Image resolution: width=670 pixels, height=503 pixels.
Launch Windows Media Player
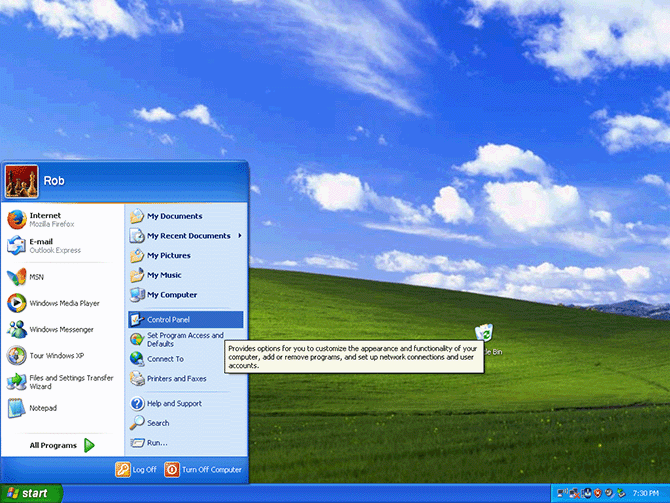tap(62, 303)
